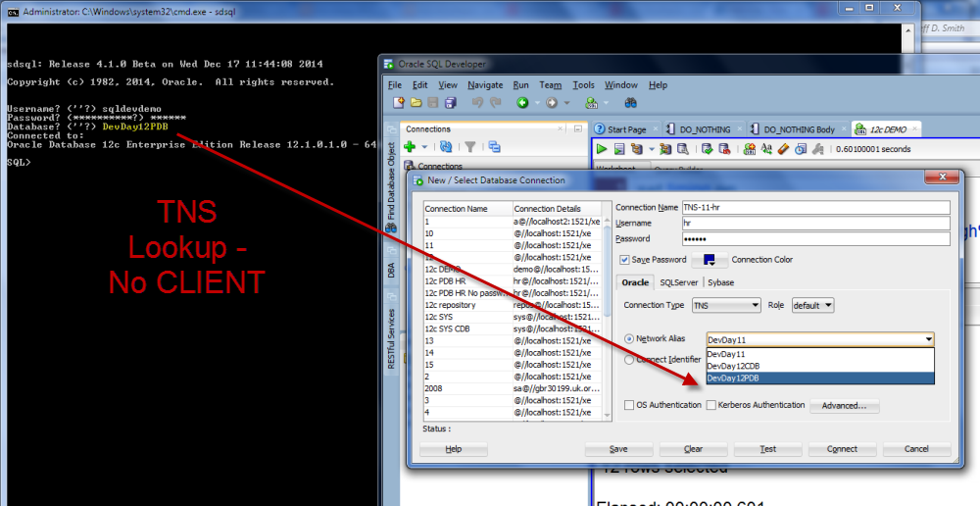Select the Connect Identifier radio button

[629, 360]
